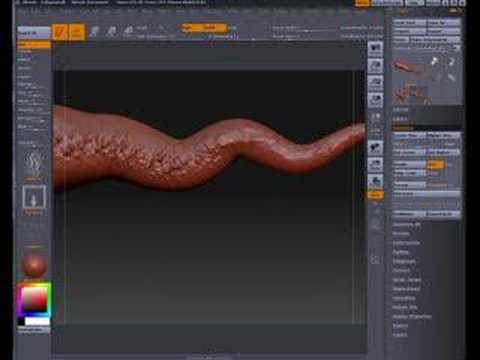The image size is (480, 360).
Task: Expand the Preview section
Action: coord(401,234)
